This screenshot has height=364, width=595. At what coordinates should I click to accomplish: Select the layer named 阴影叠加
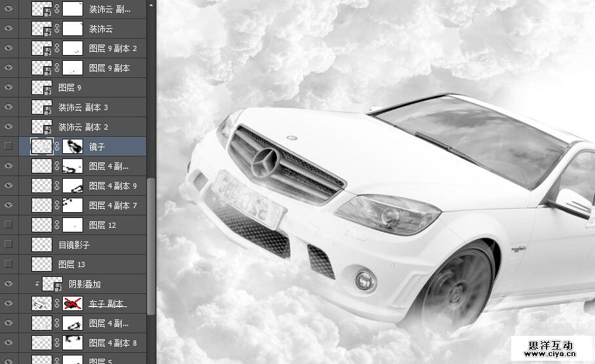tap(84, 284)
